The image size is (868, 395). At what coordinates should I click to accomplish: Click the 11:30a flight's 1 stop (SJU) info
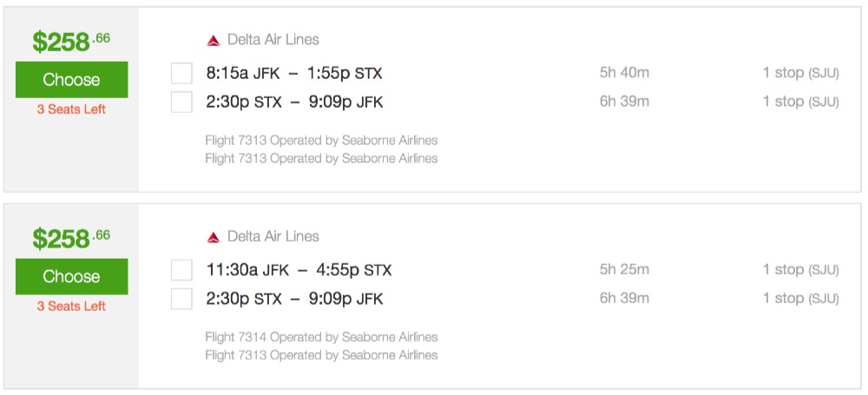800,270
